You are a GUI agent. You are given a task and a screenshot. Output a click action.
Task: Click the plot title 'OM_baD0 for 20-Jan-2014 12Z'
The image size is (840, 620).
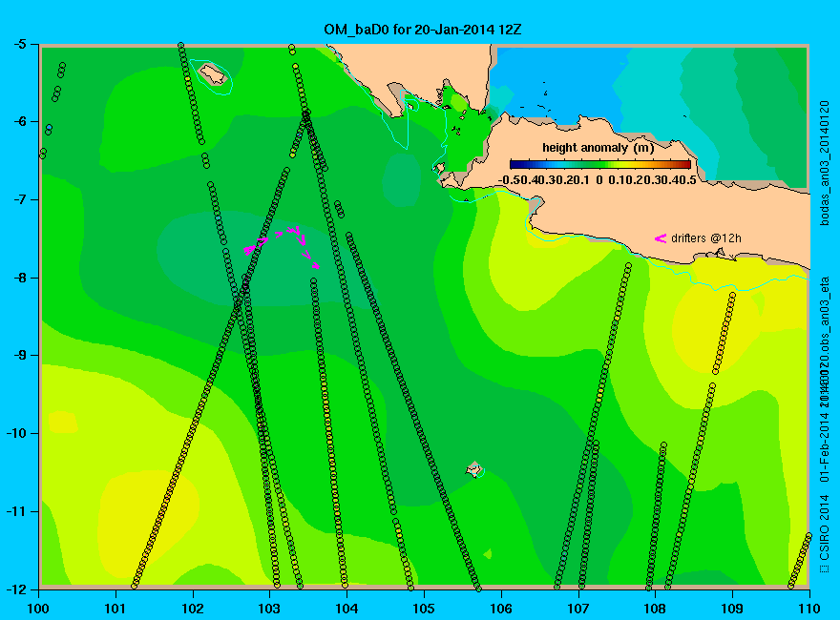422,29
